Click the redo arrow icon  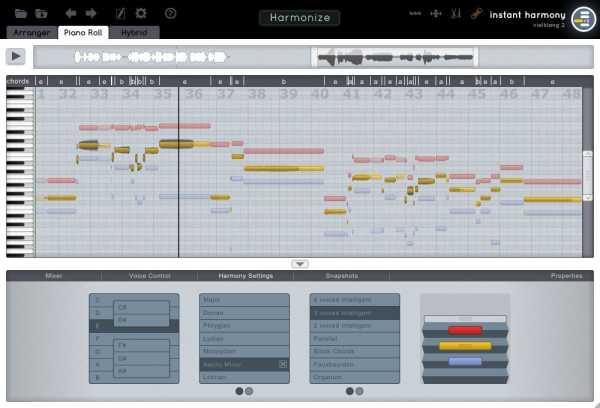coord(91,13)
